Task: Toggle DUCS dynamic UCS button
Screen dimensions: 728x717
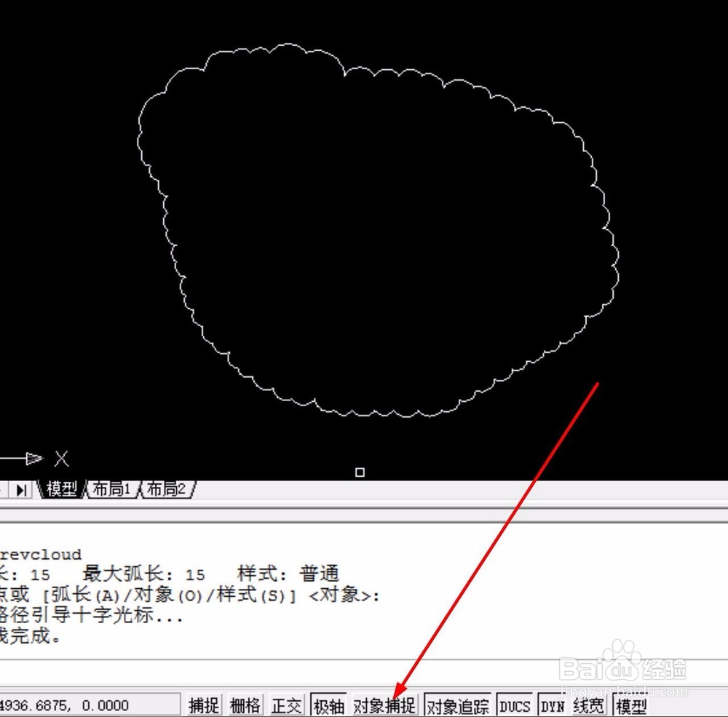Action: [515, 705]
